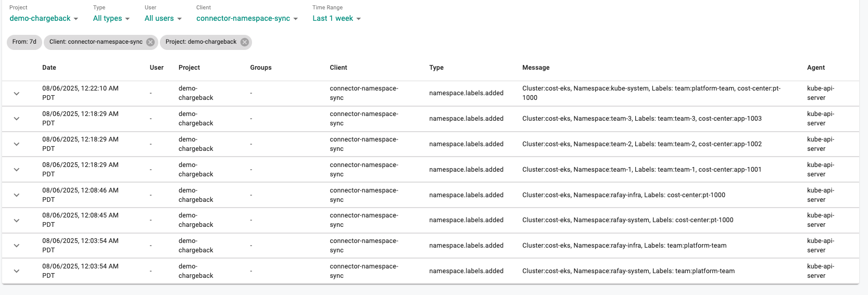
Task: Select the Agent column header
Action: (816, 68)
